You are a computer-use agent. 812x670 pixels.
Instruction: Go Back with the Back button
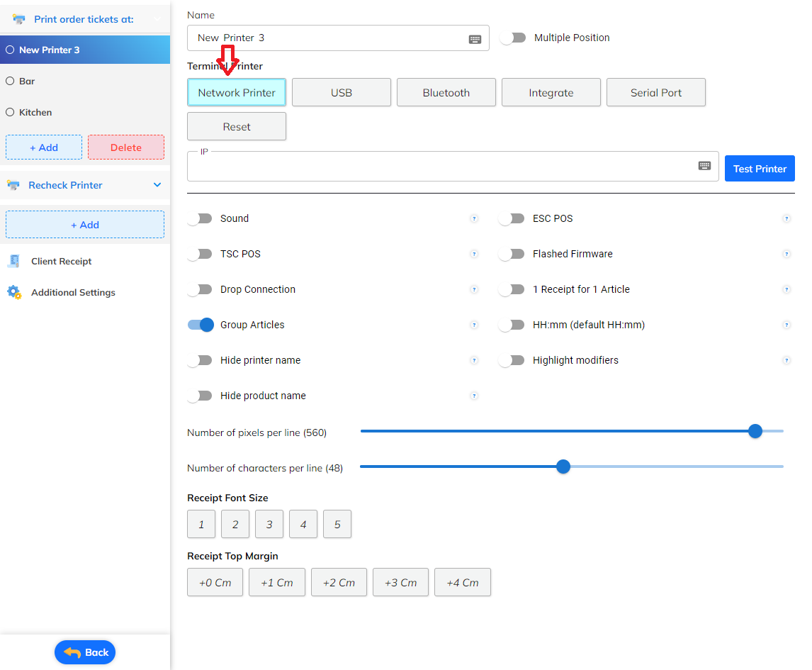point(85,652)
